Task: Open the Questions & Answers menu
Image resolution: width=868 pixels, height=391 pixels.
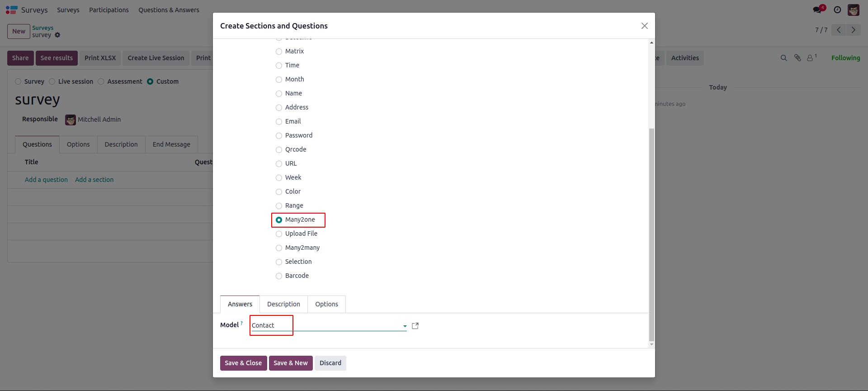Action: 169,10
